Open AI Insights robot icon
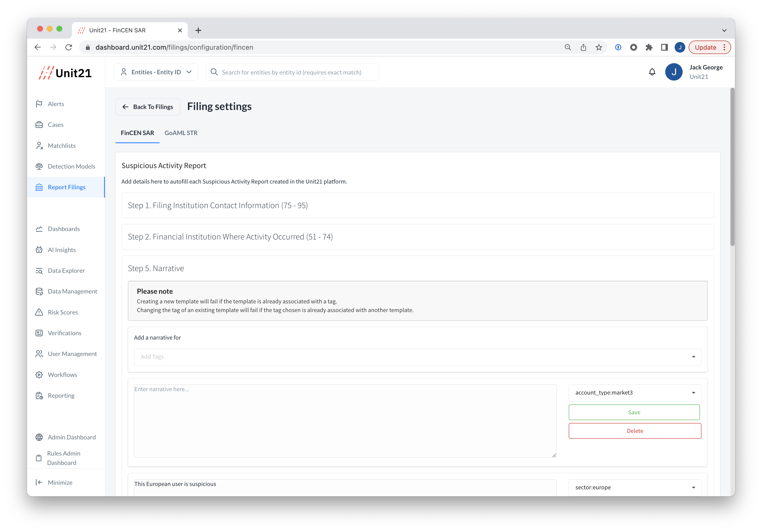The height and width of the screenshot is (532, 762). coord(39,250)
